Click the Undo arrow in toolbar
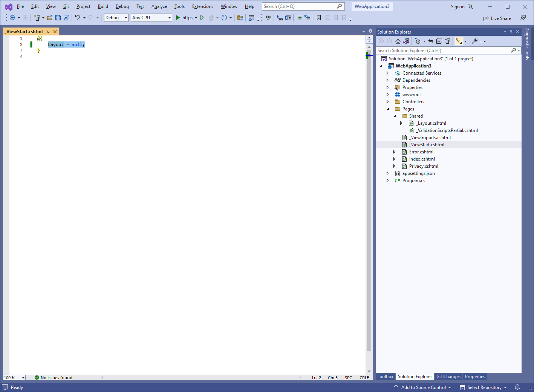Viewport: 534px width, 392px height. point(78,18)
